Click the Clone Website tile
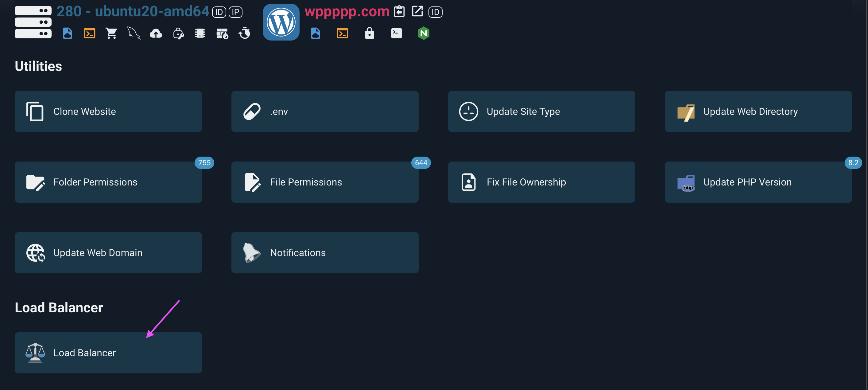868x390 pixels. [108, 111]
